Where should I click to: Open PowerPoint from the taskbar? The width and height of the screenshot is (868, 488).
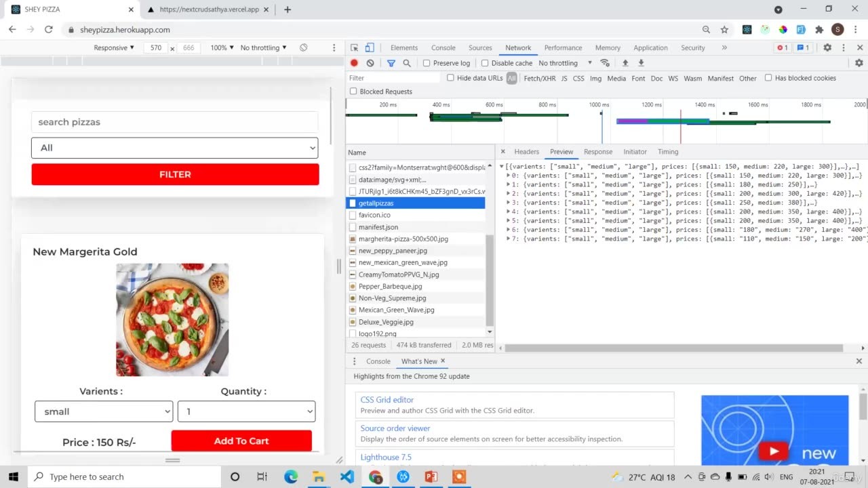pyautogui.click(x=431, y=476)
